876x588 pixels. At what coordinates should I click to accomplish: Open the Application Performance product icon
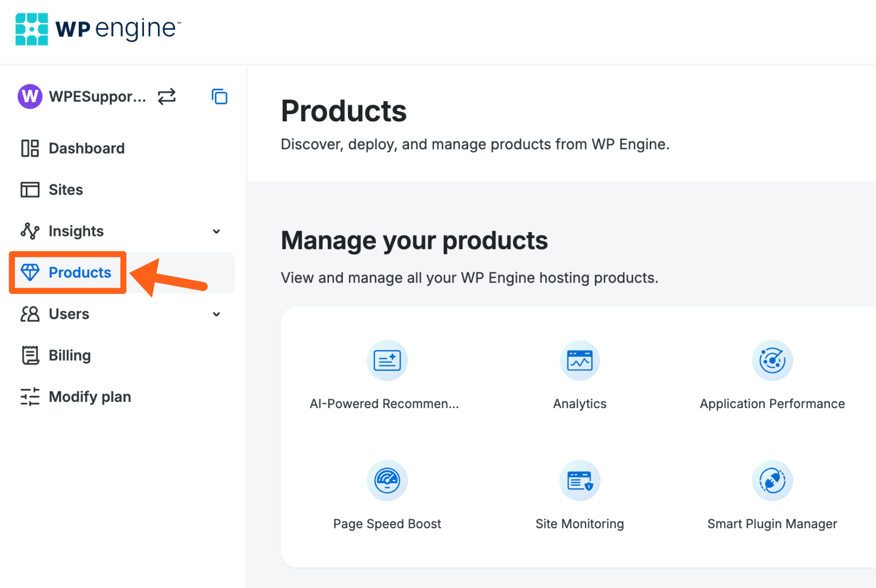(x=772, y=361)
